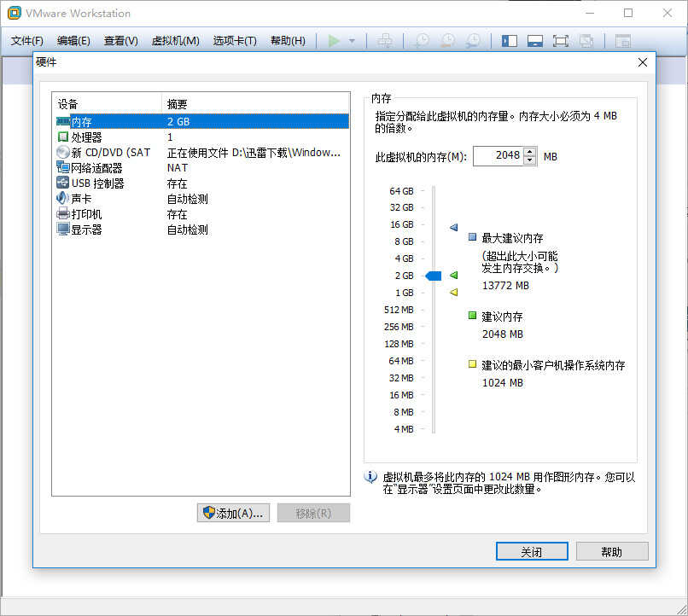Click the green power-on play icon
The height and width of the screenshot is (616, 688).
[x=334, y=41]
